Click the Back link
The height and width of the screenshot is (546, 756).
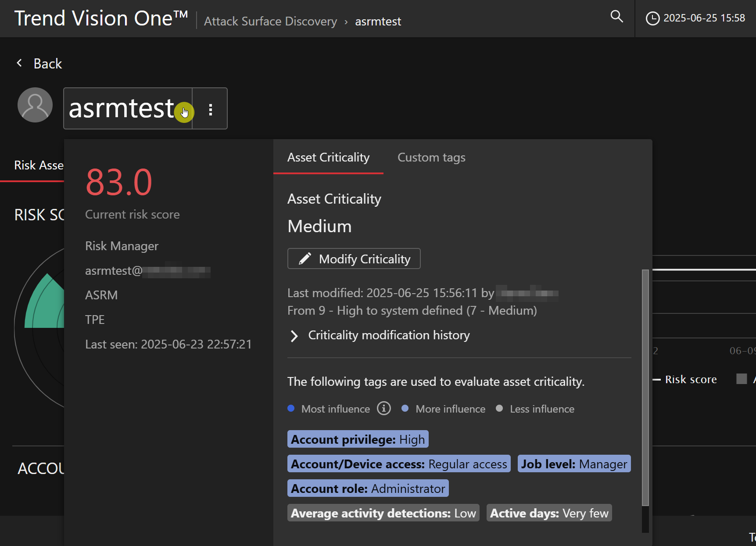(x=48, y=64)
